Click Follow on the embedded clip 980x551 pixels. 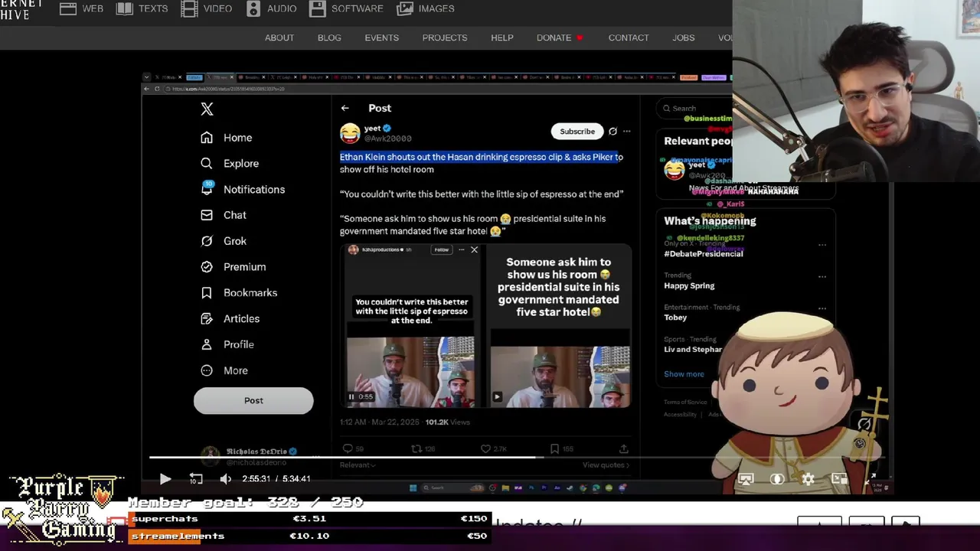pyautogui.click(x=442, y=249)
